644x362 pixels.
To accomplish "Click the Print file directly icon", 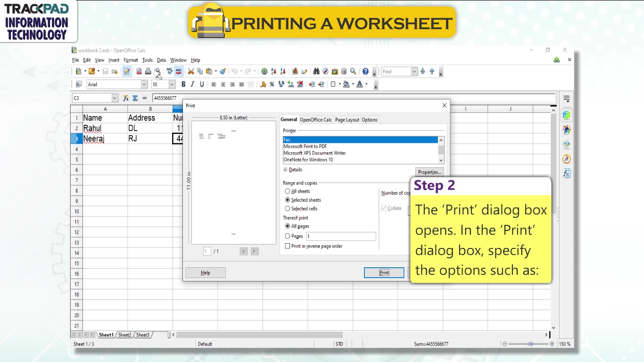I will [148, 71].
